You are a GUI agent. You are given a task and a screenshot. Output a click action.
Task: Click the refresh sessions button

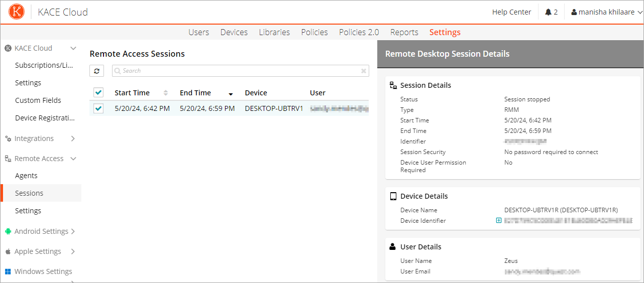96,71
